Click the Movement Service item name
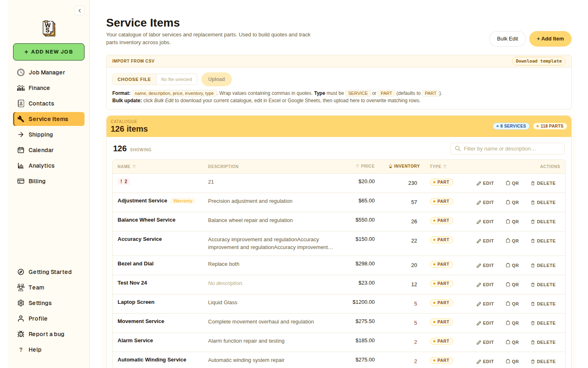 [x=141, y=321]
